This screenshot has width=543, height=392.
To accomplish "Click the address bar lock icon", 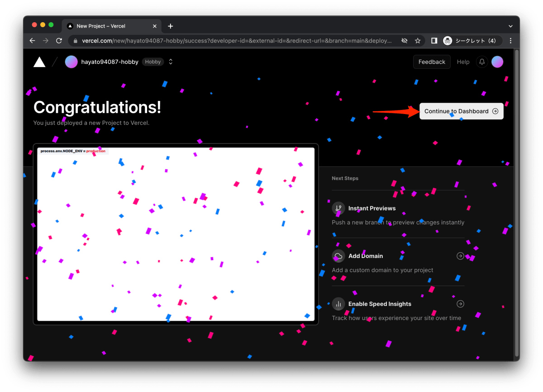I will (76, 41).
